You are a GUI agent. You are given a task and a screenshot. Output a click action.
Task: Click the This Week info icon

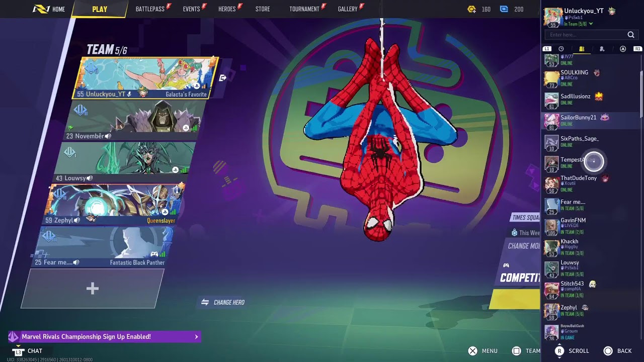coord(514,233)
